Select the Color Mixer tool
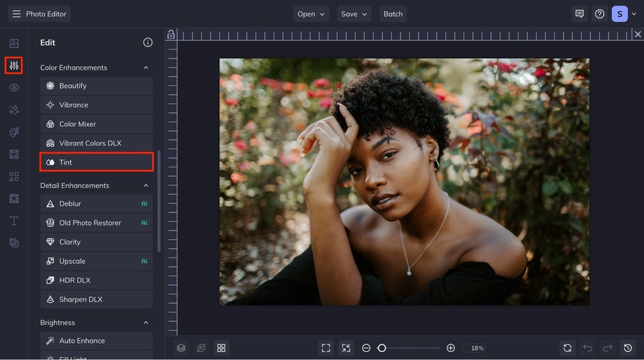This screenshot has height=360, width=644. pyautogui.click(x=96, y=124)
